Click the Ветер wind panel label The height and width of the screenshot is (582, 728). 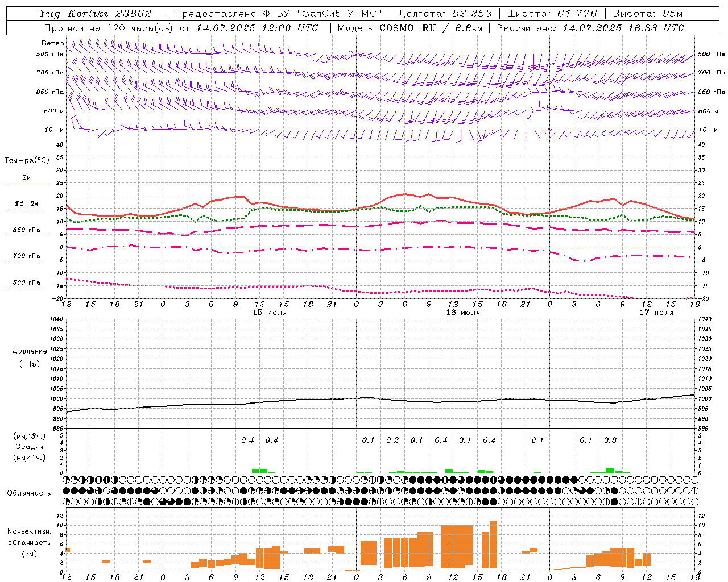point(52,43)
